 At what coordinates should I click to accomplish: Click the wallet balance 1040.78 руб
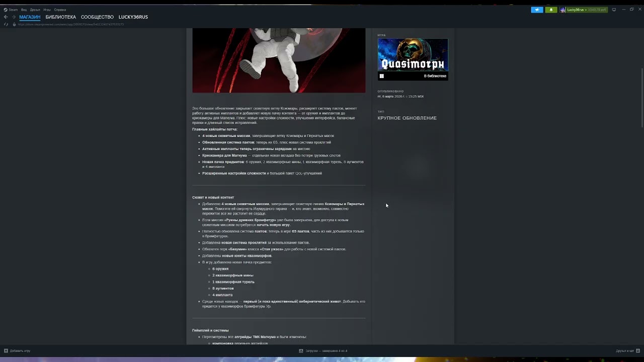(597, 10)
